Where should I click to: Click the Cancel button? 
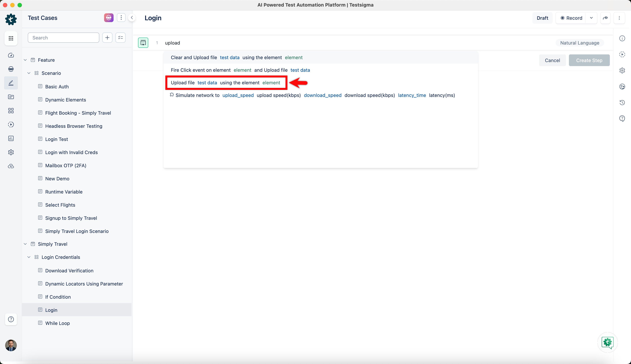point(552,60)
